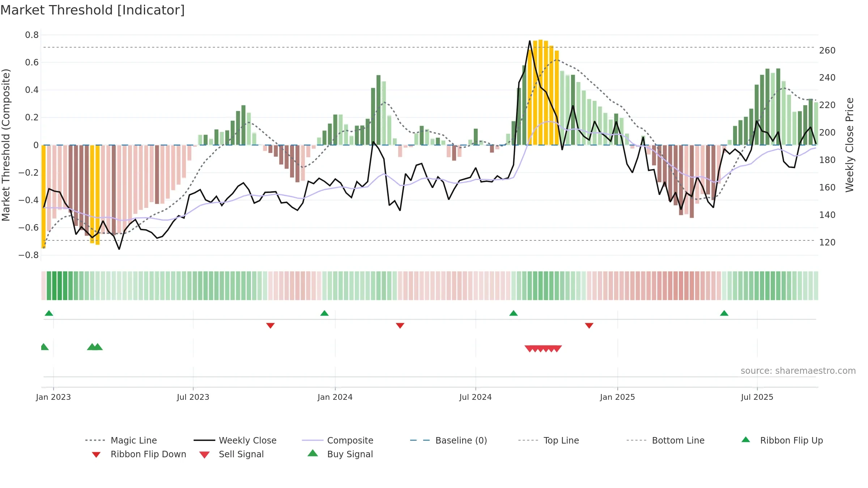Click the 260 right axis tick label
The image size is (868, 488).
click(827, 50)
